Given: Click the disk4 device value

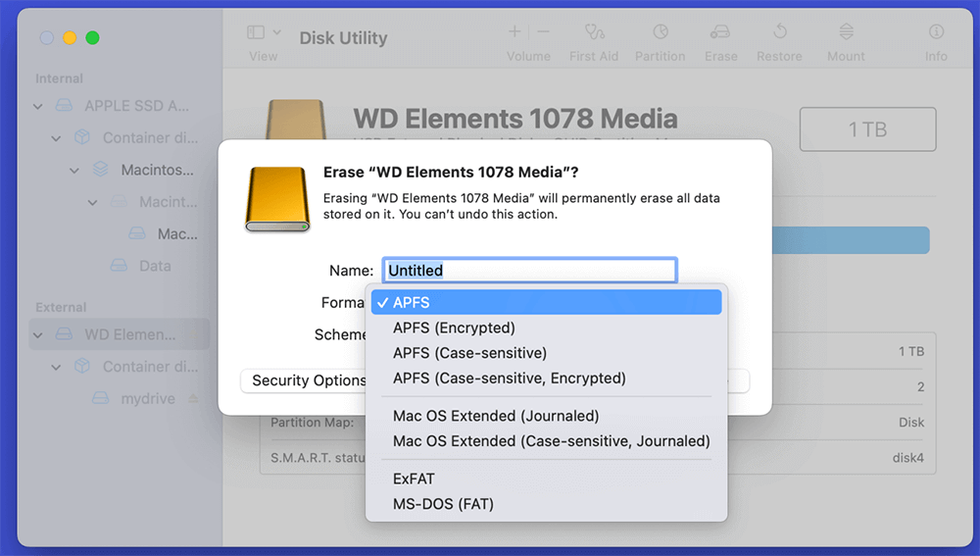Looking at the screenshot, I should (x=907, y=458).
